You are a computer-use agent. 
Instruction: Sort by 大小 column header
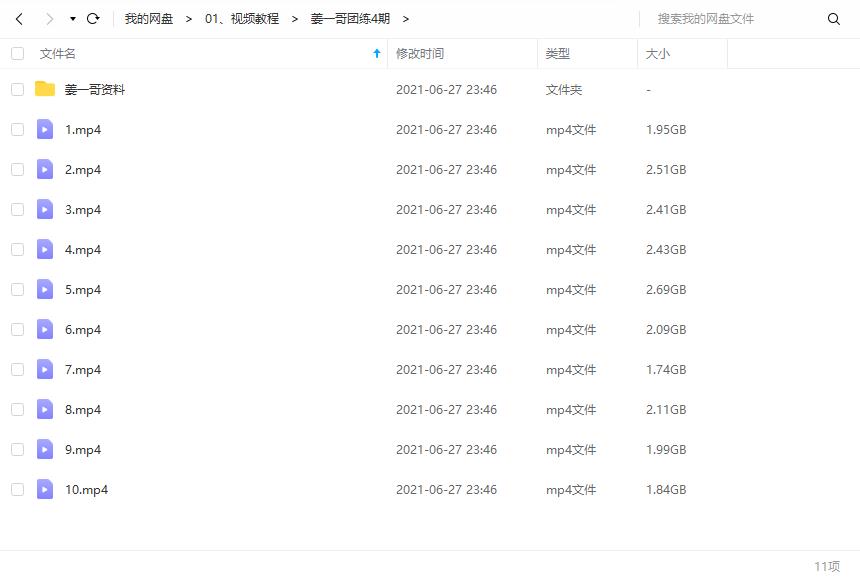pyautogui.click(x=658, y=54)
